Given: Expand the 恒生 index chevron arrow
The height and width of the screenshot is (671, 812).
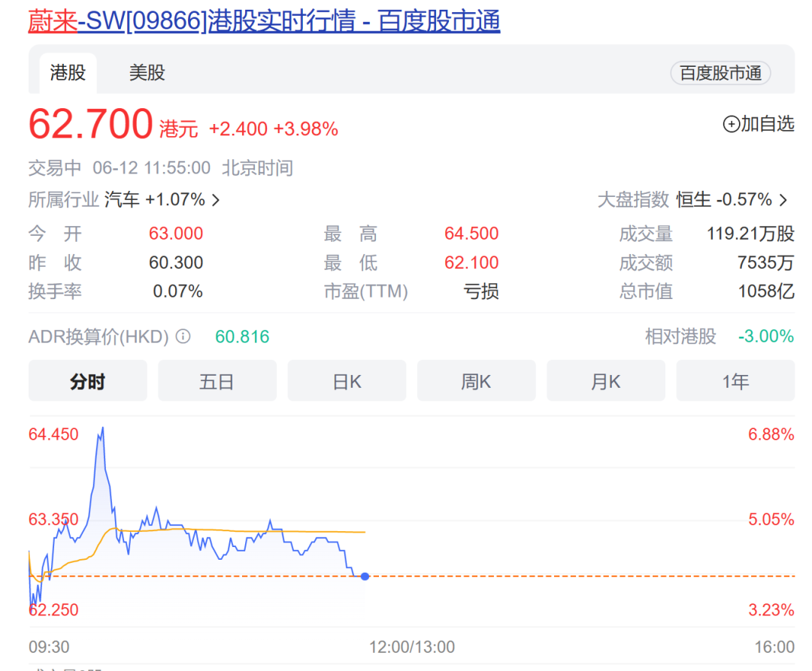Looking at the screenshot, I should click(x=783, y=200).
